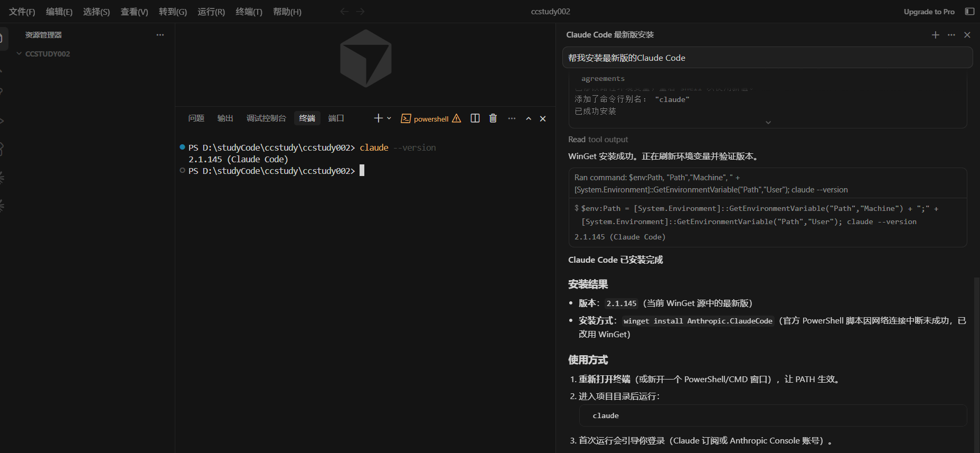Viewport: 980px width, 453px height.
Task: Go back with the left arrow
Action: point(344,12)
